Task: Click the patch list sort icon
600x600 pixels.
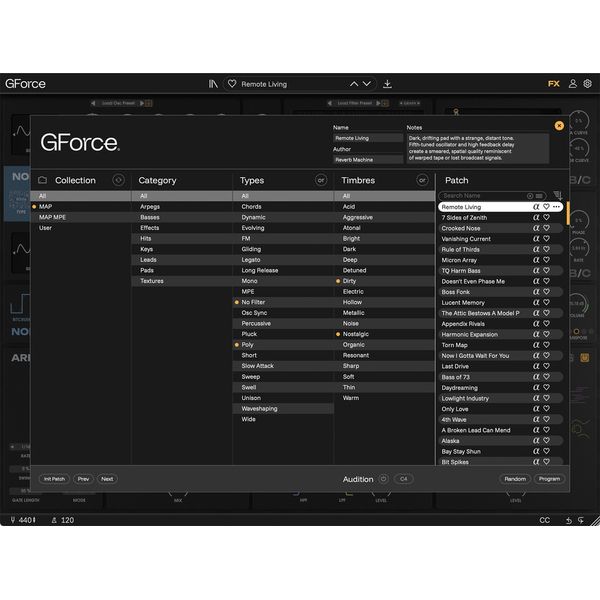Action: click(x=558, y=196)
